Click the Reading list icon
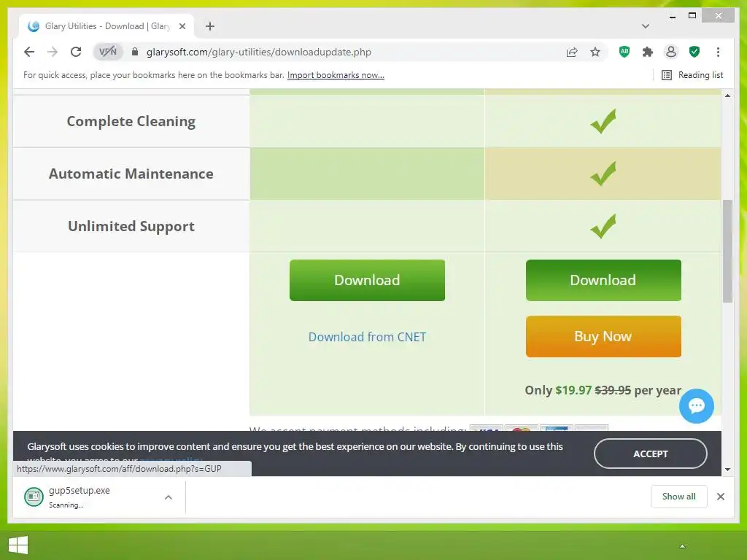The image size is (747, 560). click(667, 75)
